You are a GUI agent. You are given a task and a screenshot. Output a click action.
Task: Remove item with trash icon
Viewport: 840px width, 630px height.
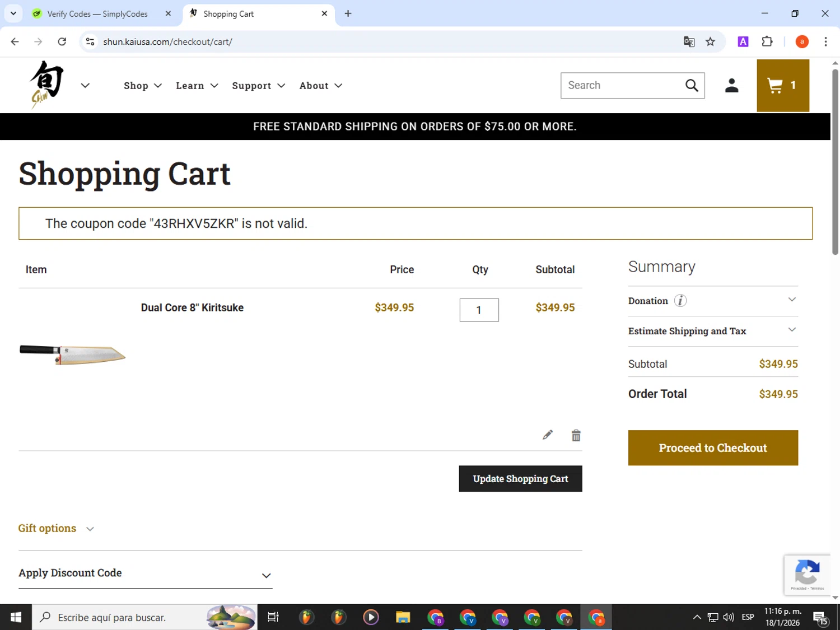tap(576, 435)
